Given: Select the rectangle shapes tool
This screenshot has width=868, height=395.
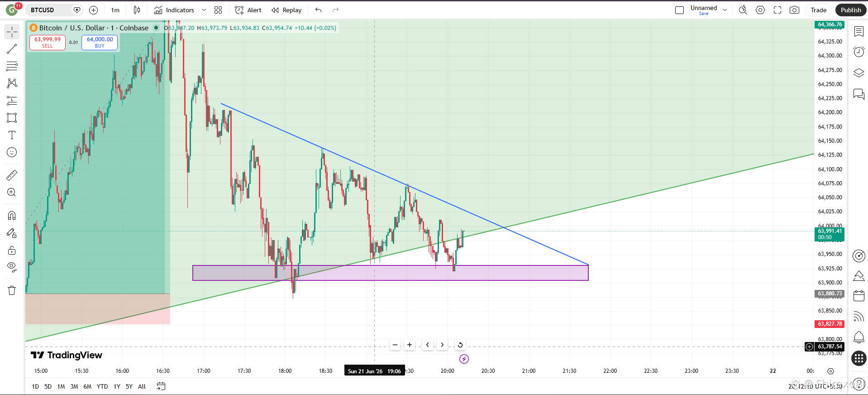Looking at the screenshot, I should 12,118.
